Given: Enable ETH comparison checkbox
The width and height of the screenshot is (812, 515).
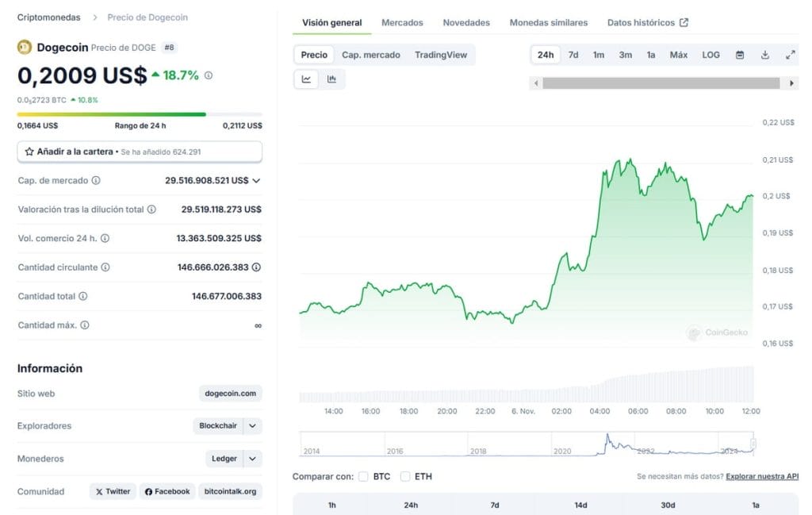Looking at the screenshot, I should [405, 477].
